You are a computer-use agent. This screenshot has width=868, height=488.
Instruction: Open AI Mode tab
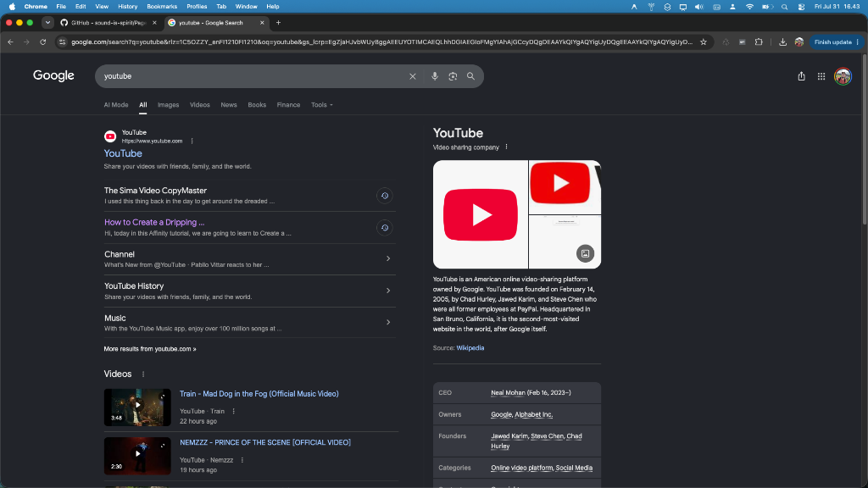[115, 104]
